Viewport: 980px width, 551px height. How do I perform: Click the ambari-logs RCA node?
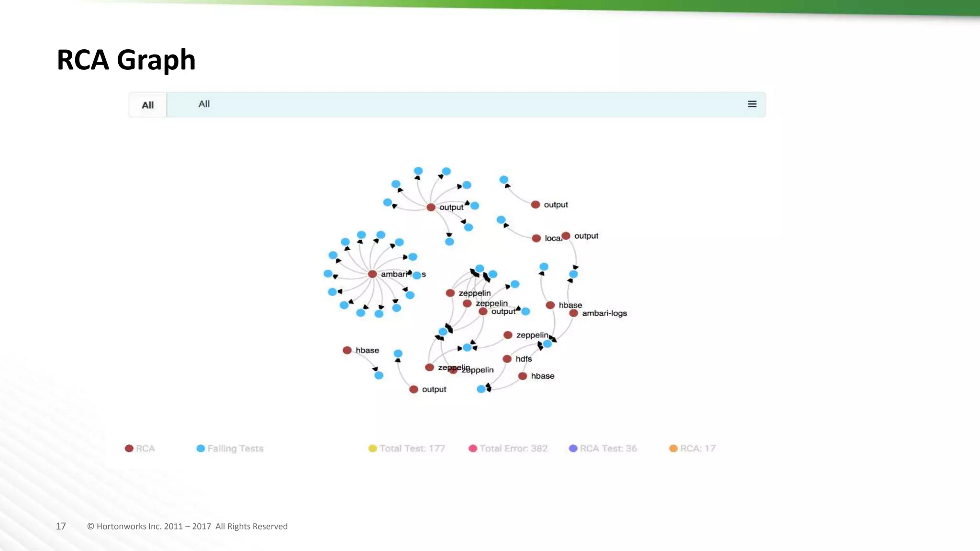click(x=574, y=313)
